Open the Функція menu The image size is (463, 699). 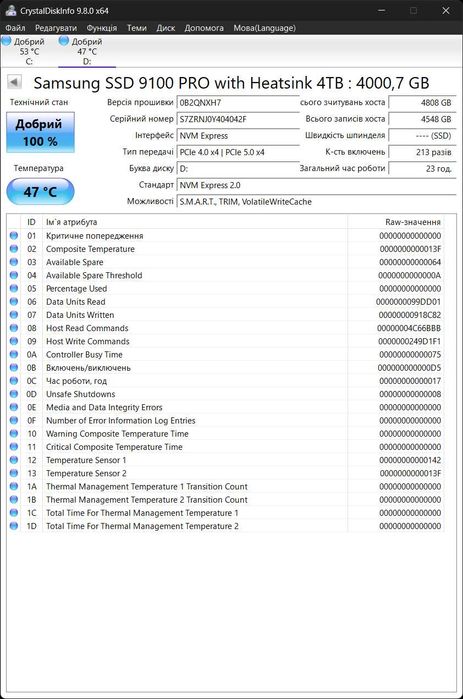coord(102,28)
